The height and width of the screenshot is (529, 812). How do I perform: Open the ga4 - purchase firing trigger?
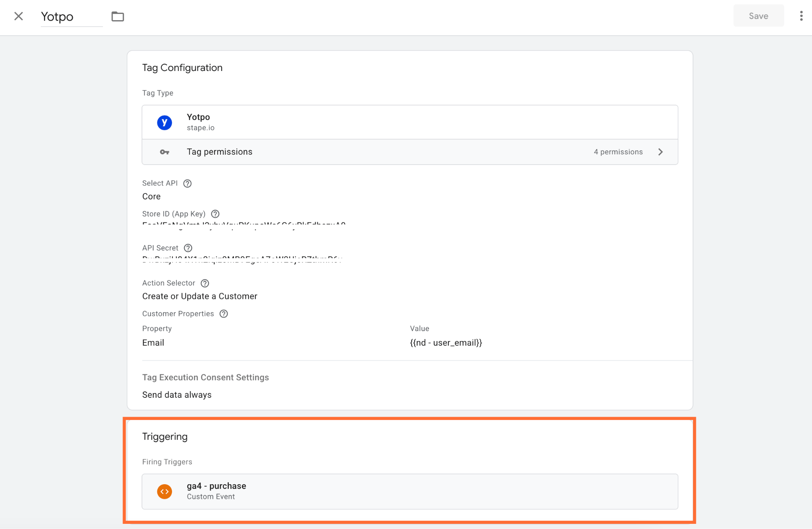pyautogui.click(x=410, y=491)
